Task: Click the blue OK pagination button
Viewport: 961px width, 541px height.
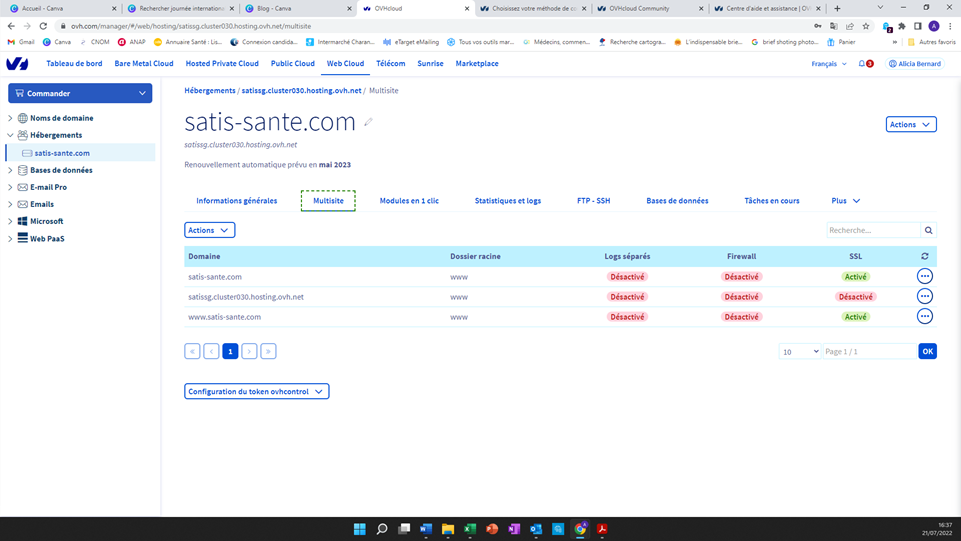Action: [927, 352]
